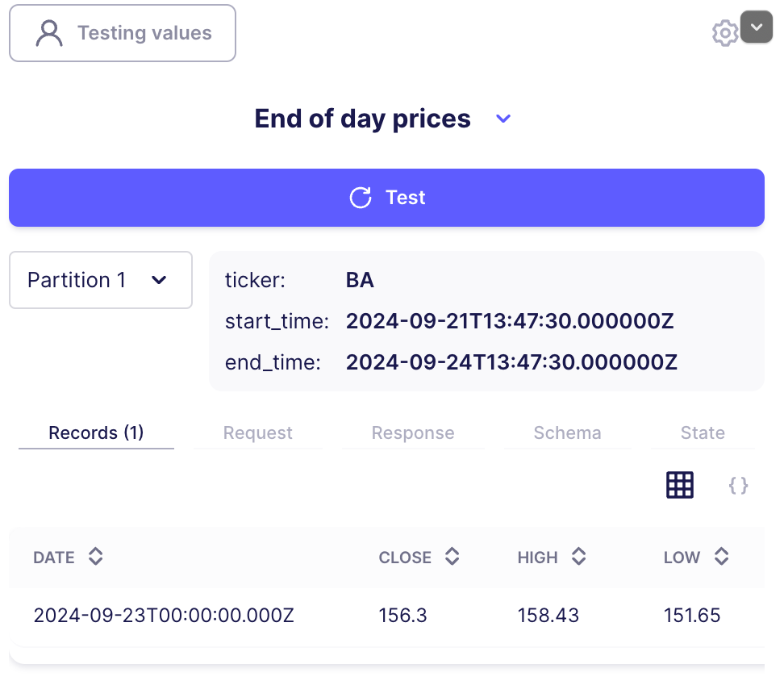Go to the State tab

tap(703, 433)
